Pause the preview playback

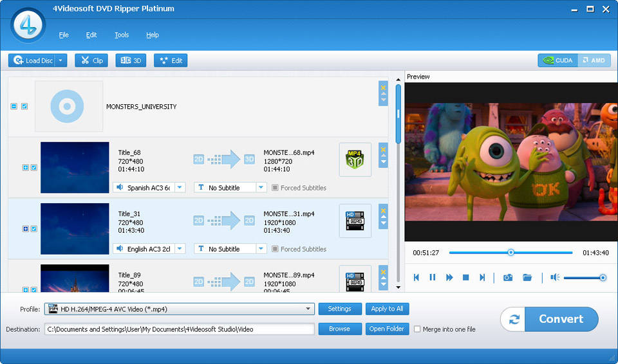point(433,277)
